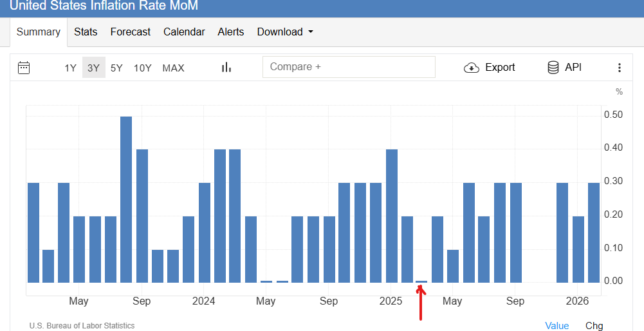Click the bar chart type icon

226,68
